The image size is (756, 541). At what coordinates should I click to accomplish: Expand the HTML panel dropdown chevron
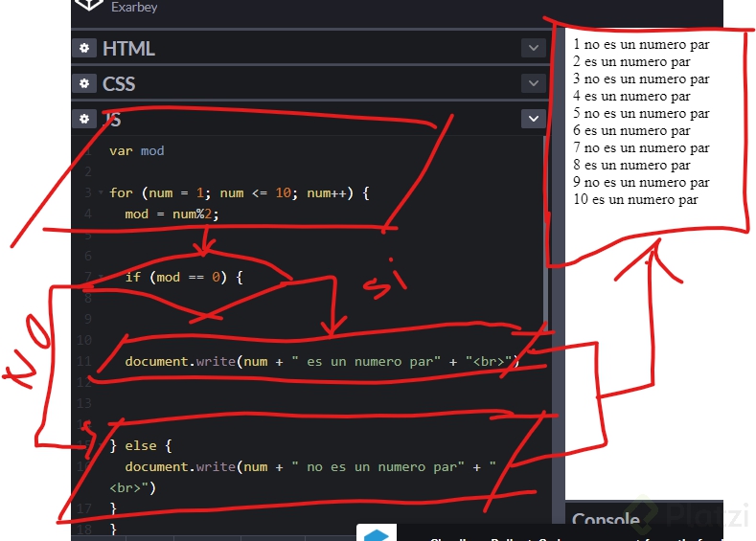click(x=534, y=48)
